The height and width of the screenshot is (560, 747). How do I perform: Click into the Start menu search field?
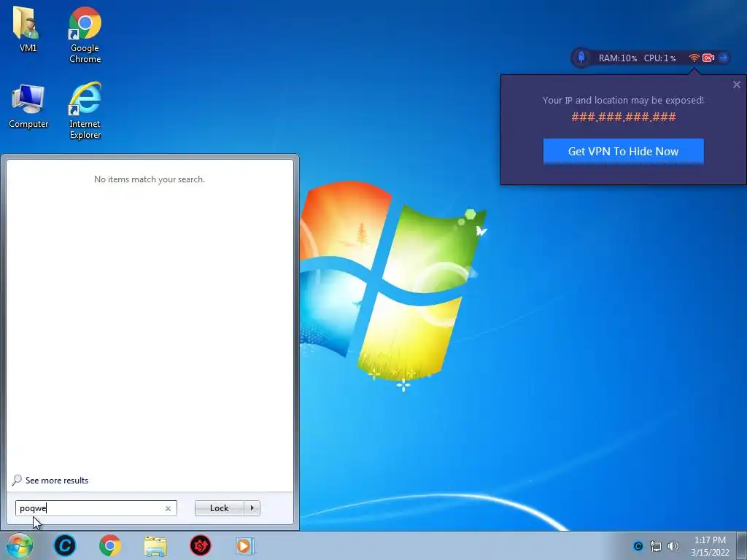click(96, 508)
